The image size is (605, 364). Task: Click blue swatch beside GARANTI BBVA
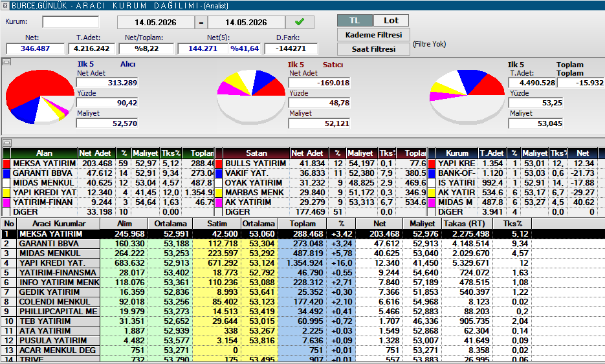click(x=6, y=173)
